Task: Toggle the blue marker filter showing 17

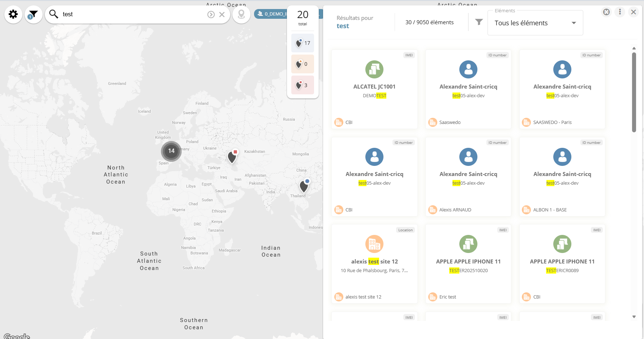Action: 302,43
